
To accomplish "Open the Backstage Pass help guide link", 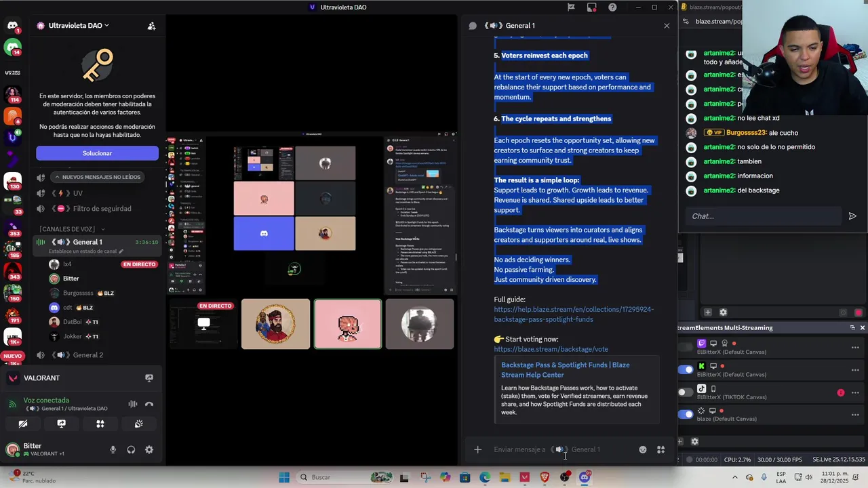I will pos(574,314).
